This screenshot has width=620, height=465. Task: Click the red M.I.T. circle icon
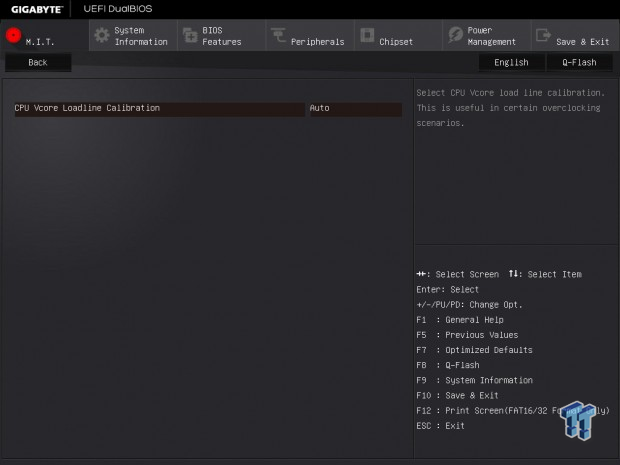coord(13,35)
